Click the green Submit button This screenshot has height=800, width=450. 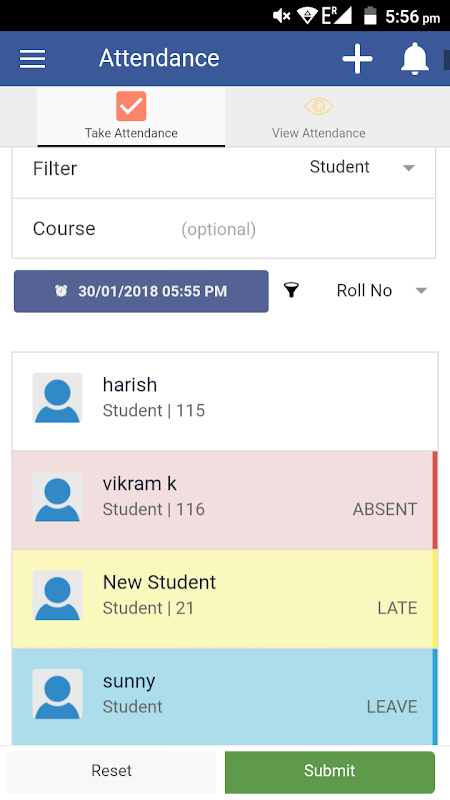click(330, 770)
